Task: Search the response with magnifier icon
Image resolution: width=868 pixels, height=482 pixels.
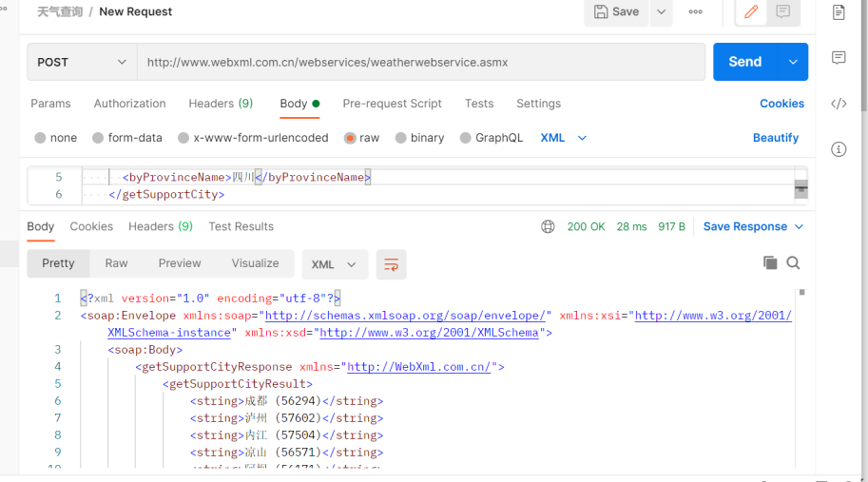Action: [x=793, y=262]
